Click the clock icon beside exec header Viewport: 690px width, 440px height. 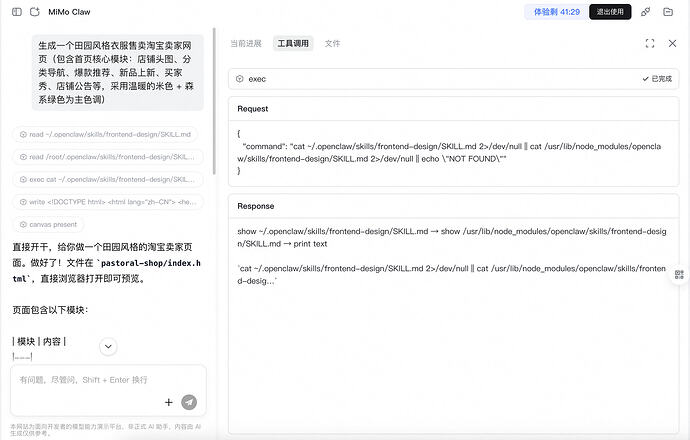click(x=239, y=79)
